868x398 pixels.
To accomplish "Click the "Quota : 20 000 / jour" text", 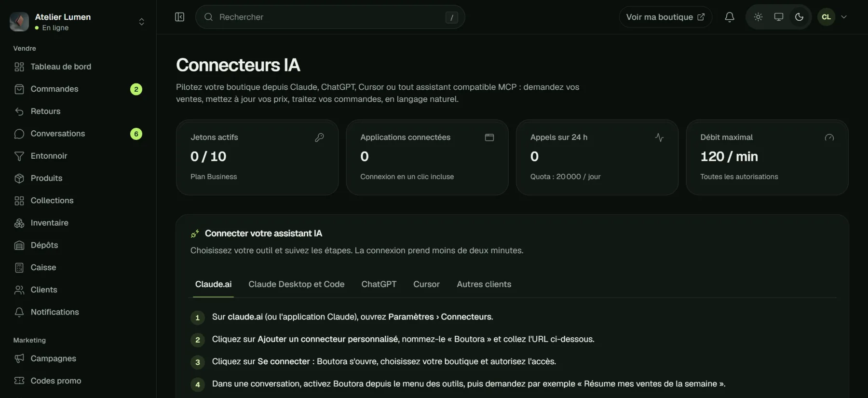I will [x=565, y=177].
